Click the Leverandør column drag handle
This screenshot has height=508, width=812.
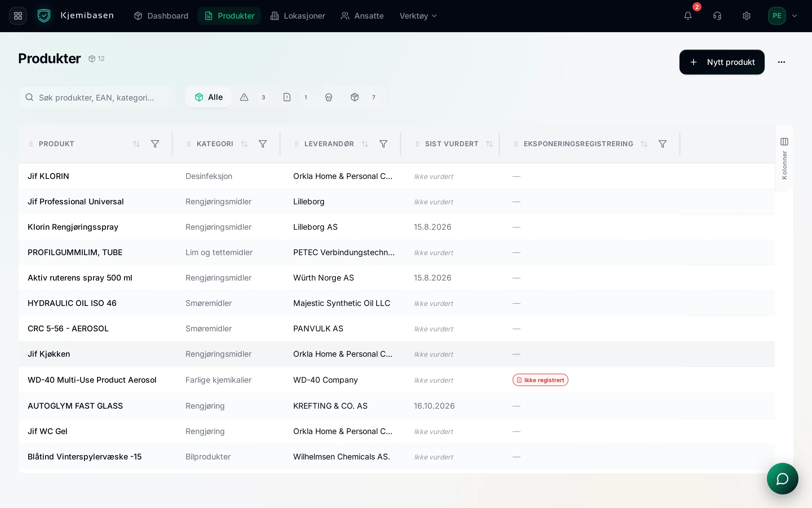pos(297,144)
